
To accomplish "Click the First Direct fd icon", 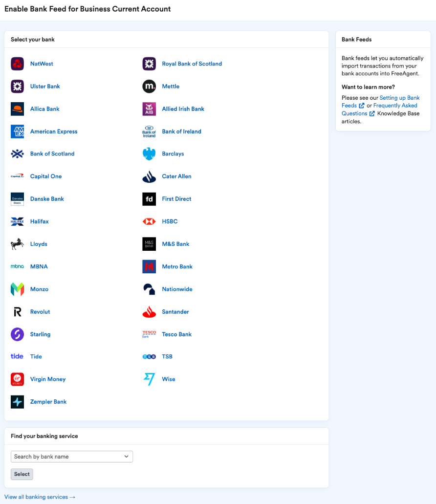I will [149, 199].
